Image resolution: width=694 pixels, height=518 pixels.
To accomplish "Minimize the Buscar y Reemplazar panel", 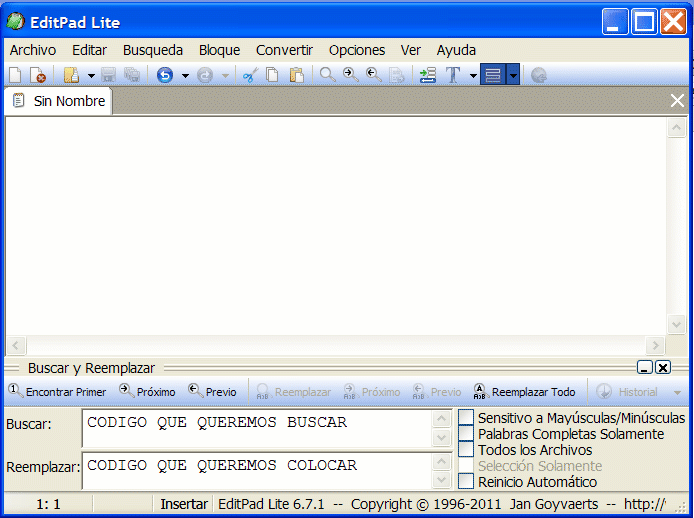I will (x=644, y=367).
